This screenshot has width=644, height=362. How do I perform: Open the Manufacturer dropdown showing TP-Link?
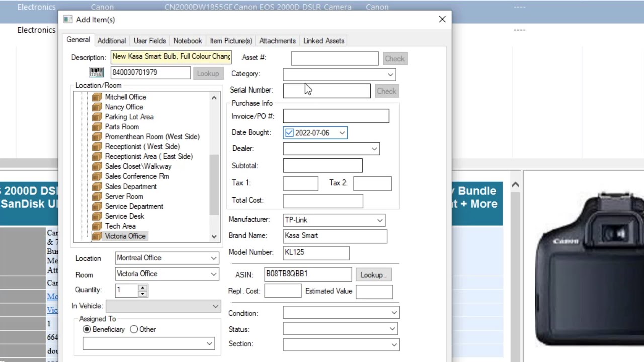pos(335,220)
